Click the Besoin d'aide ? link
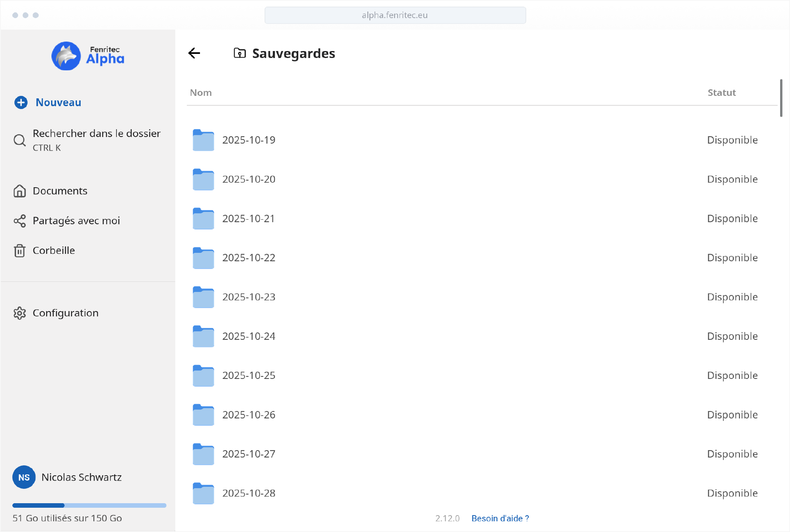Viewport: 790px width, 532px height. pyautogui.click(x=500, y=518)
